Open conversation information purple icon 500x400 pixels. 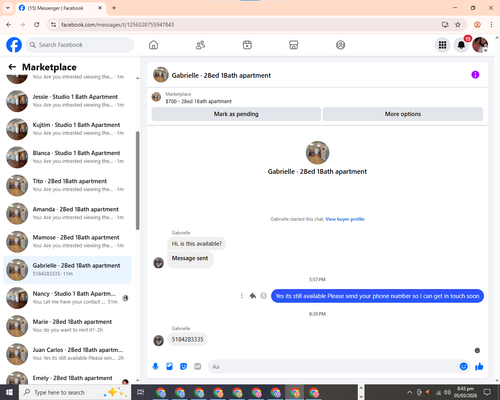475,75
